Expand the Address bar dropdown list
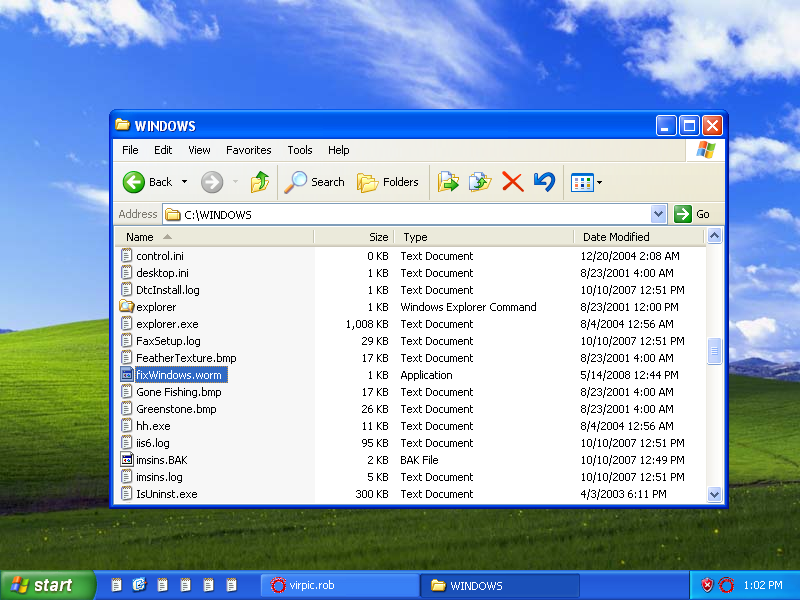This screenshot has height=600, width=800. coord(658,214)
